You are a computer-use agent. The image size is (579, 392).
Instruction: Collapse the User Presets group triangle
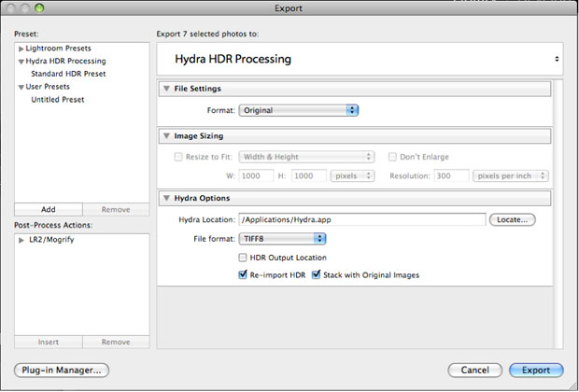tap(21, 87)
